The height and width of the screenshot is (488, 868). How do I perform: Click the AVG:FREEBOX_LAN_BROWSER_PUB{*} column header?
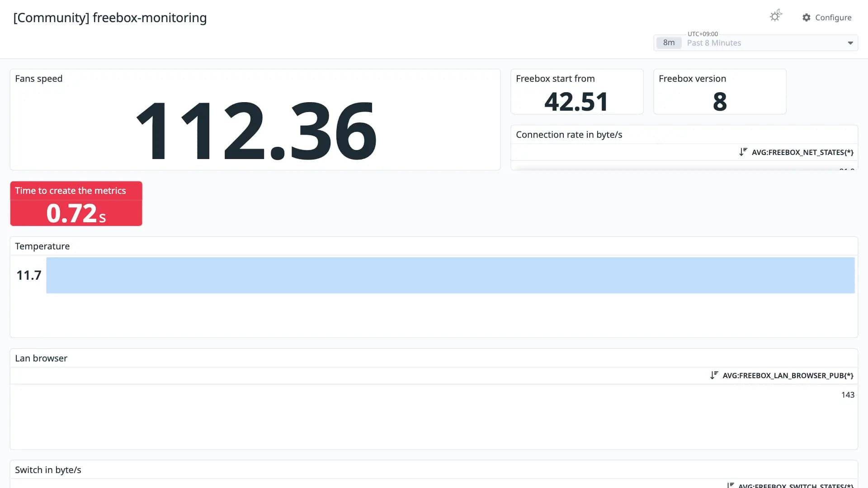(x=788, y=376)
